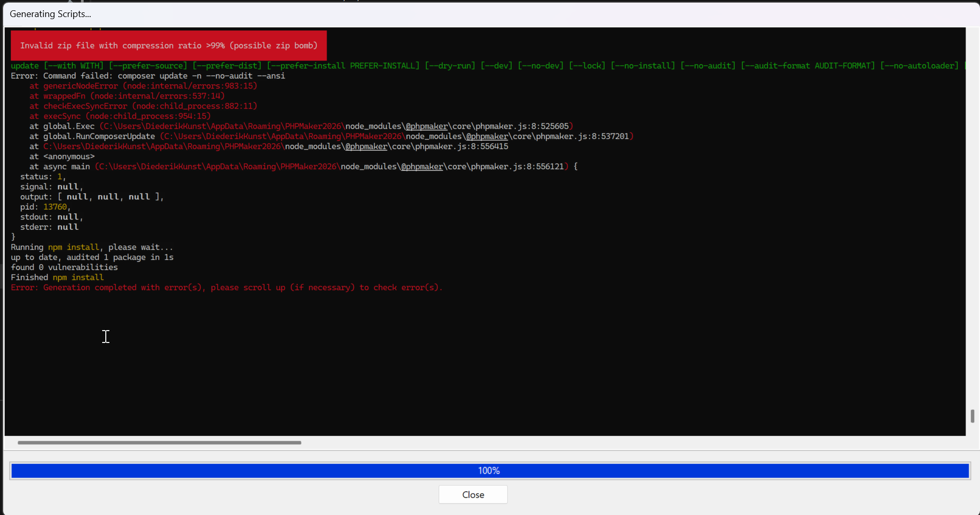Viewport: 980px width, 515px height.
Task: Click the Generating Scripts title bar text
Action: click(x=51, y=14)
